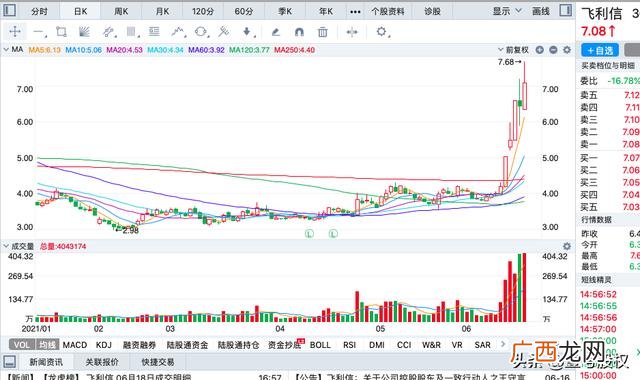Select the 资金抄底 indicator
Image resolution: width=640 pixels, height=380 pixels.
click(x=284, y=345)
